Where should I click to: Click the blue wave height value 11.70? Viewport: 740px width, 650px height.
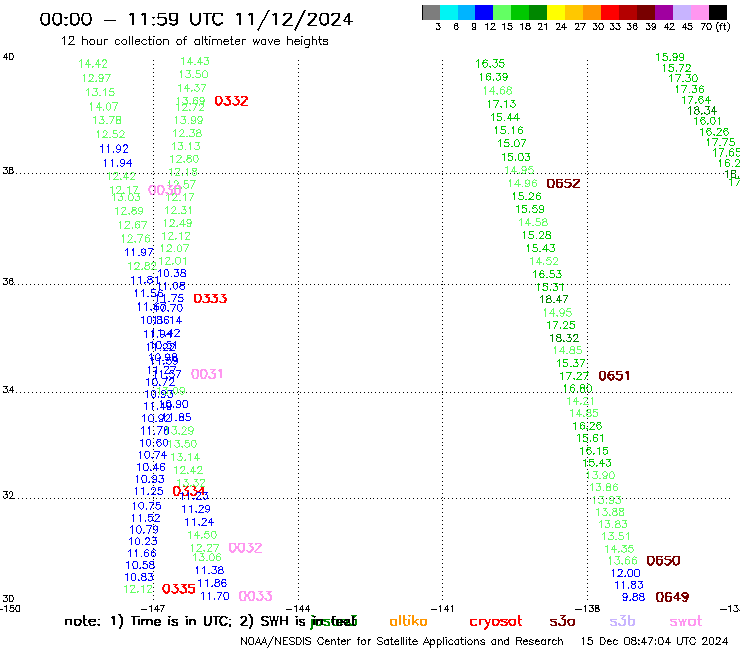(x=215, y=596)
